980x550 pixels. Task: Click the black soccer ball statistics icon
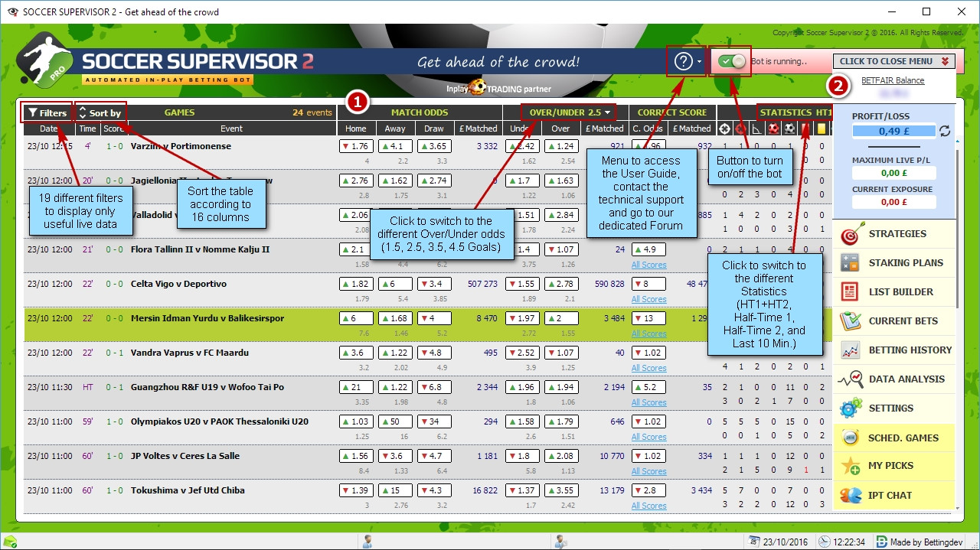(789, 129)
